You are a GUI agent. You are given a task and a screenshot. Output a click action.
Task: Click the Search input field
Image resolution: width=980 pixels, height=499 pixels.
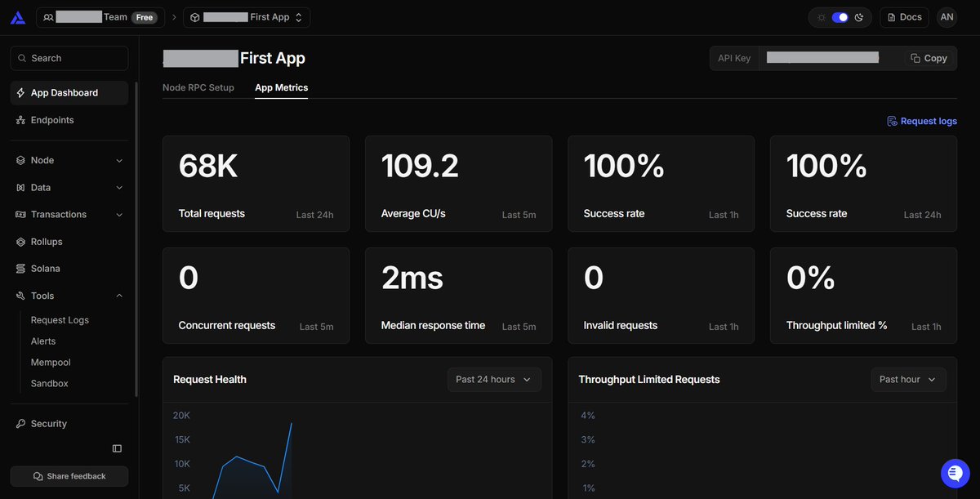click(x=69, y=58)
